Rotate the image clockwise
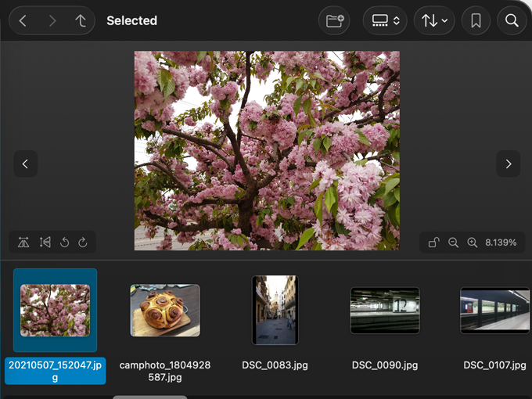532x399 pixels. tap(82, 243)
